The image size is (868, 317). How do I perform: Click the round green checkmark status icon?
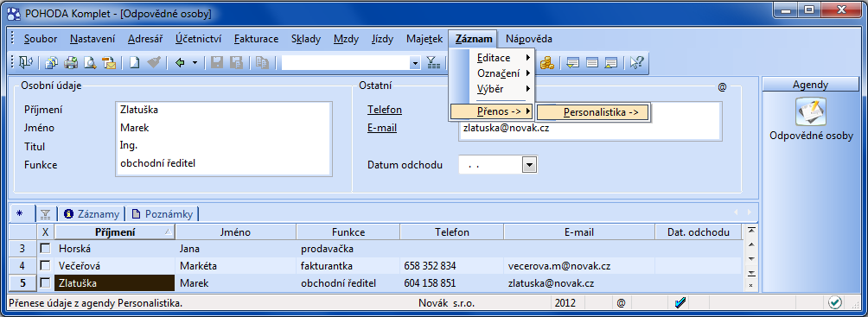click(x=835, y=302)
